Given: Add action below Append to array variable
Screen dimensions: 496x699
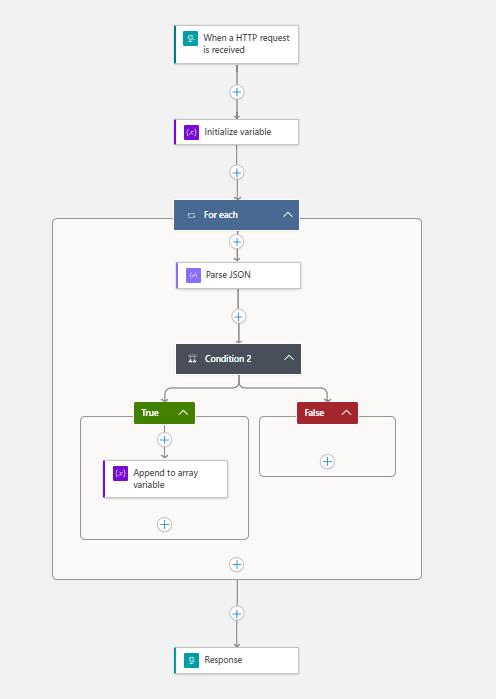Looking at the screenshot, I should (164, 524).
